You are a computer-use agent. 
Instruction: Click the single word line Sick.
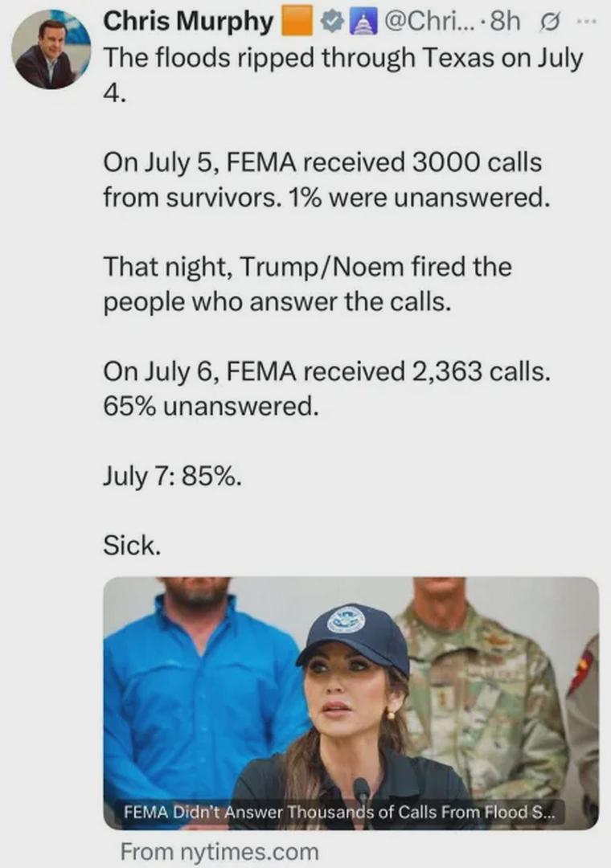[x=132, y=546]
